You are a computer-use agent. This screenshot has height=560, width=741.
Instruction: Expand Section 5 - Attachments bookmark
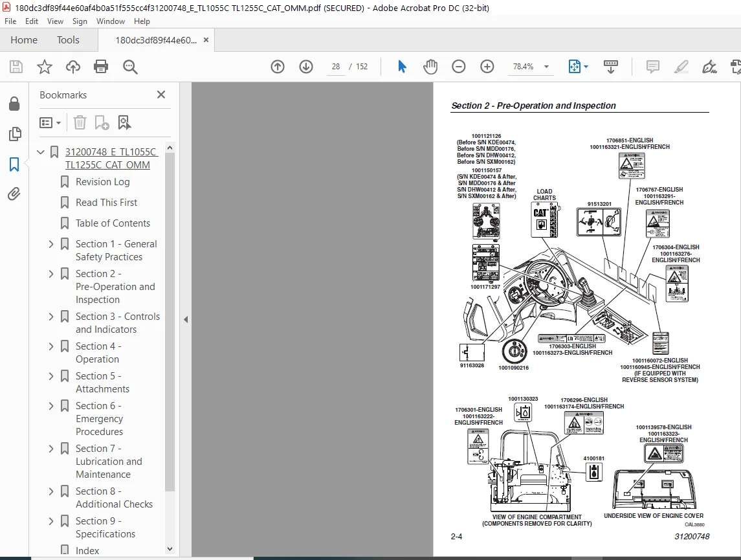[51, 376]
